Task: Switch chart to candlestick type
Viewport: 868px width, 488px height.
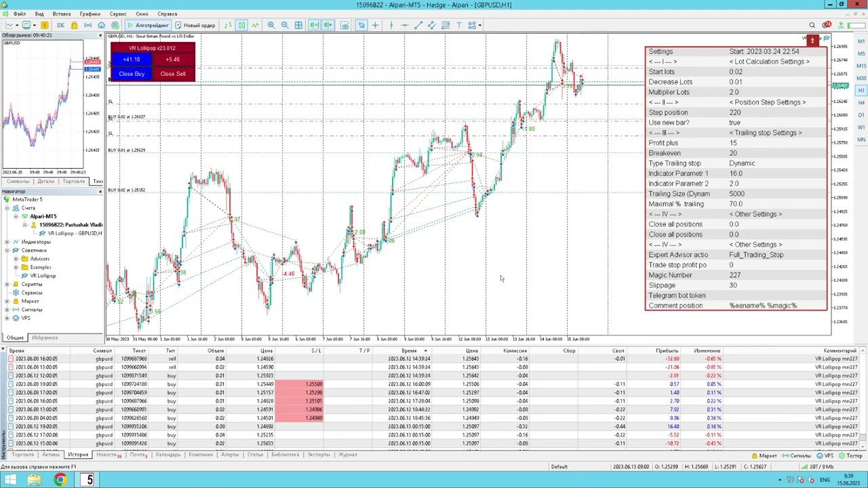Action: (241, 25)
